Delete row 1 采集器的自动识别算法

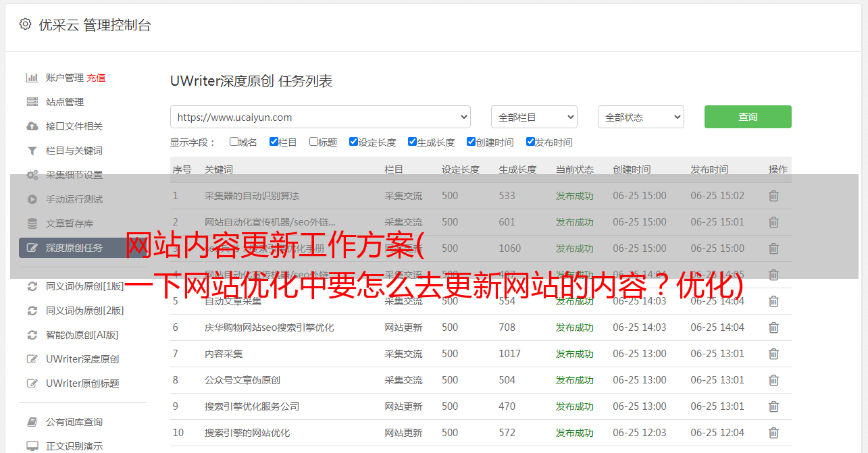pyautogui.click(x=773, y=196)
